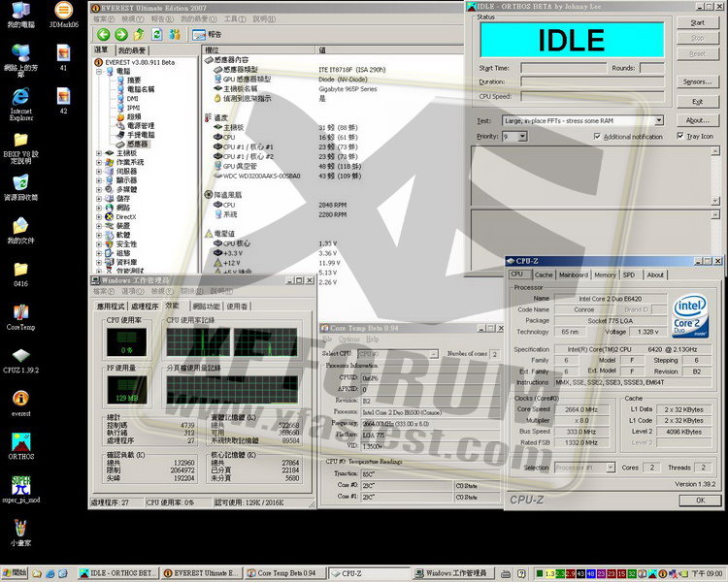Open the ORTHOS Test type dropdown
Image resolution: width=728 pixels, height=582 pixels.
click(x=659, y=120)
